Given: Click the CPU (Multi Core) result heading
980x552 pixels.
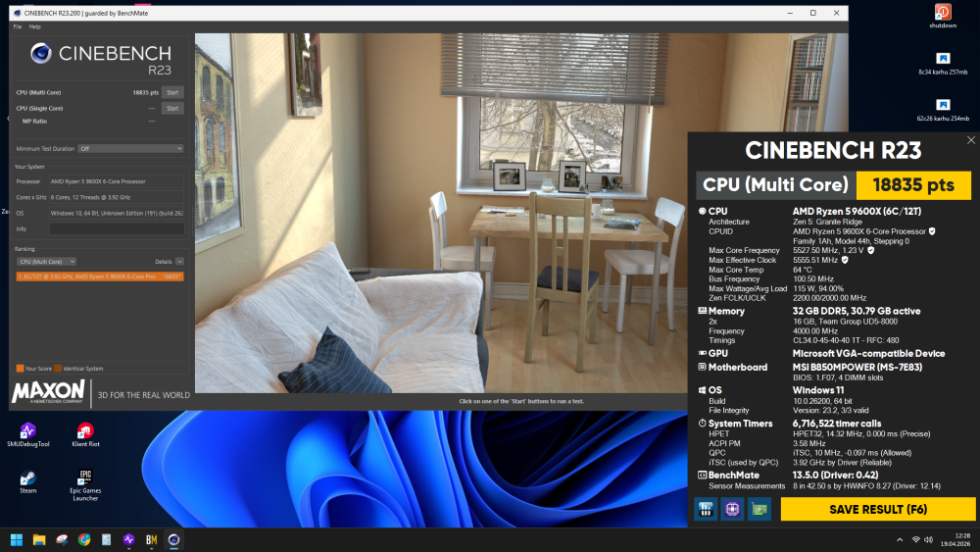Looking at the screenshot, I should (775, 185).
